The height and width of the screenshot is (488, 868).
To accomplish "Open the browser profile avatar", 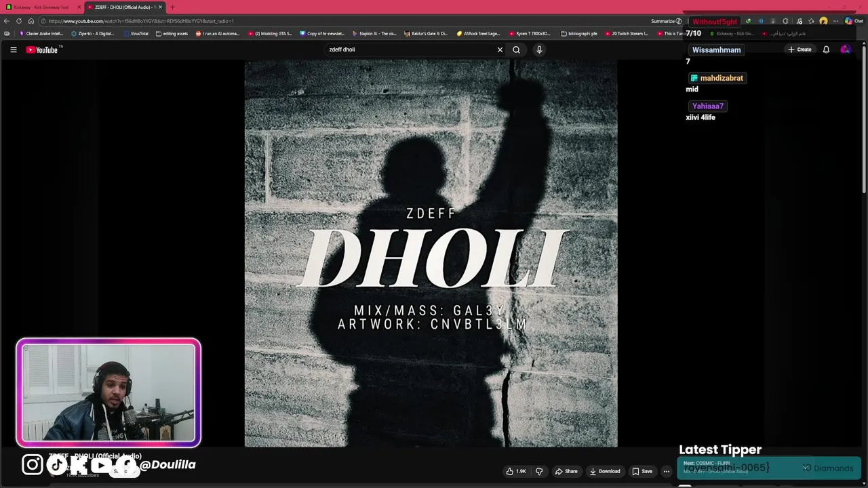I will 823,21.
